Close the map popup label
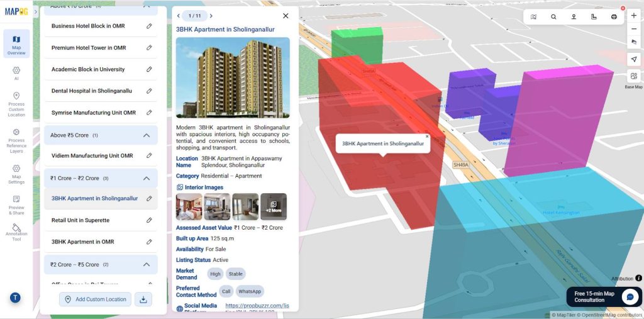644x319 pixels. 427,137
